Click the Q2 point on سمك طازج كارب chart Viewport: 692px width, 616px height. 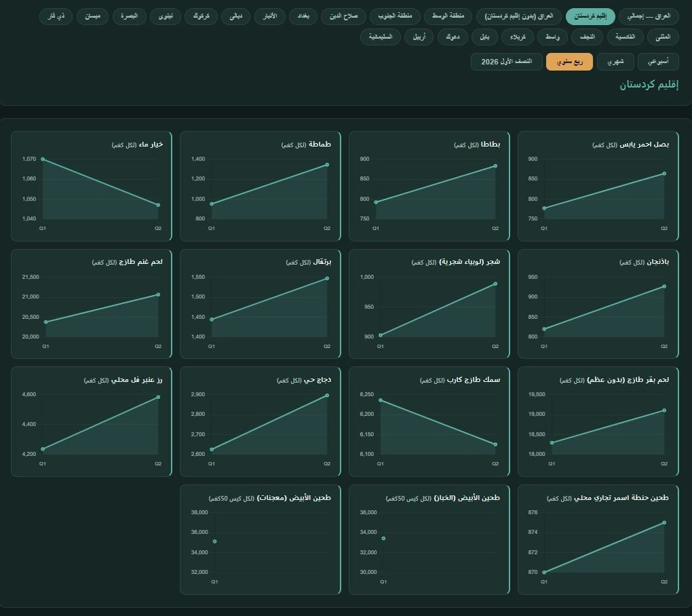[495, 444]
